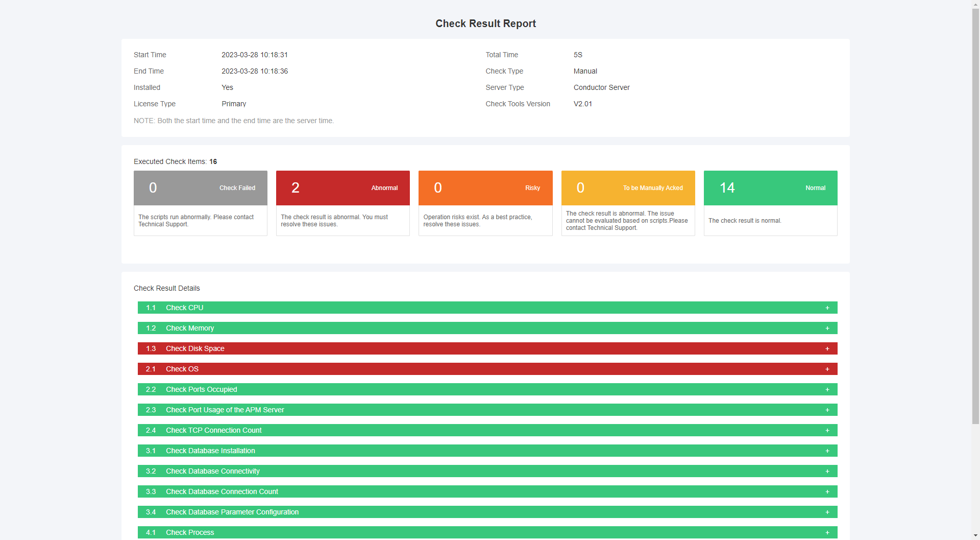Expand the 2.4 TCP Connection Count plus sign

coord(827,430)
